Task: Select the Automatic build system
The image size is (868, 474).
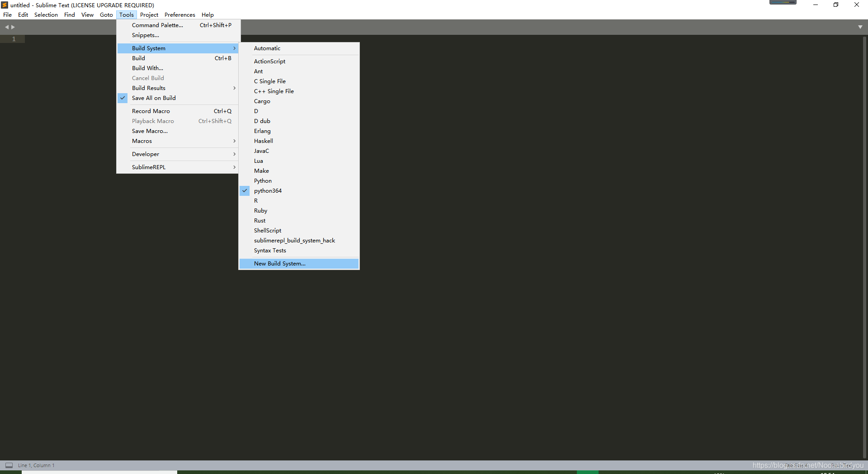Action: point(299,48)
